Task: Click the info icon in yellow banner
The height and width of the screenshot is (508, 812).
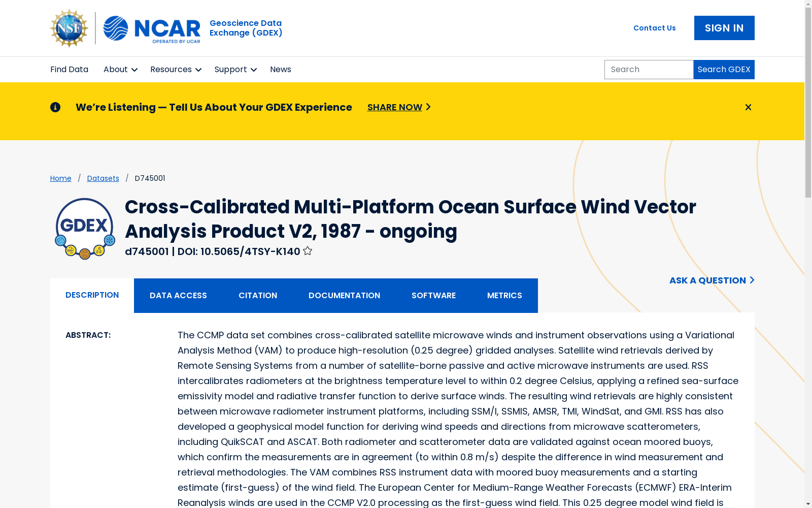Action: (55, 107)
